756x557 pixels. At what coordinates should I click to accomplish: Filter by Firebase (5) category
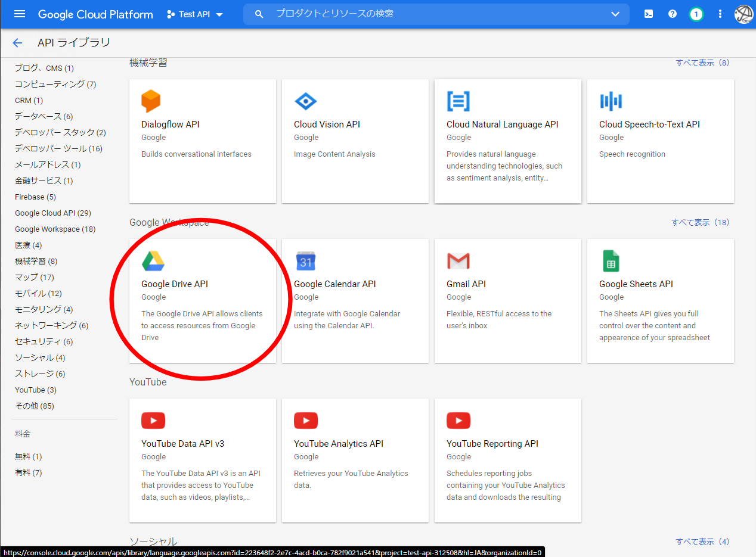tap(35, 197)
